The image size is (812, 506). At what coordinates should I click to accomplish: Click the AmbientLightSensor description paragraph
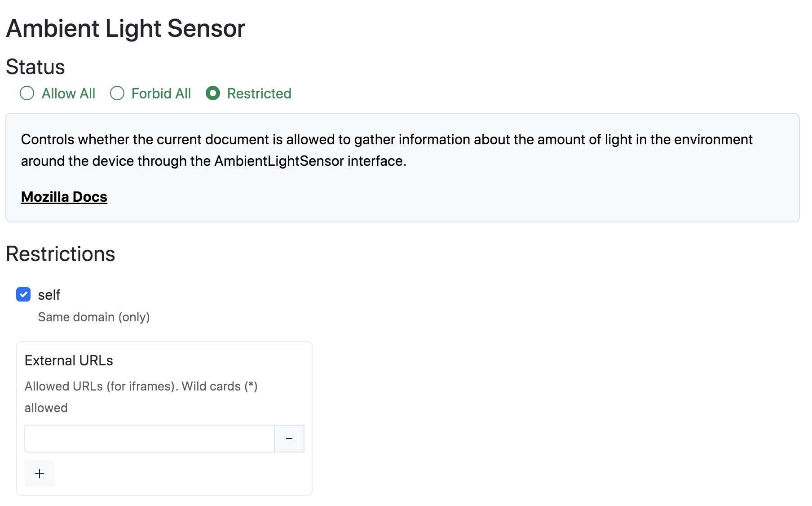(x=386, y=150)
